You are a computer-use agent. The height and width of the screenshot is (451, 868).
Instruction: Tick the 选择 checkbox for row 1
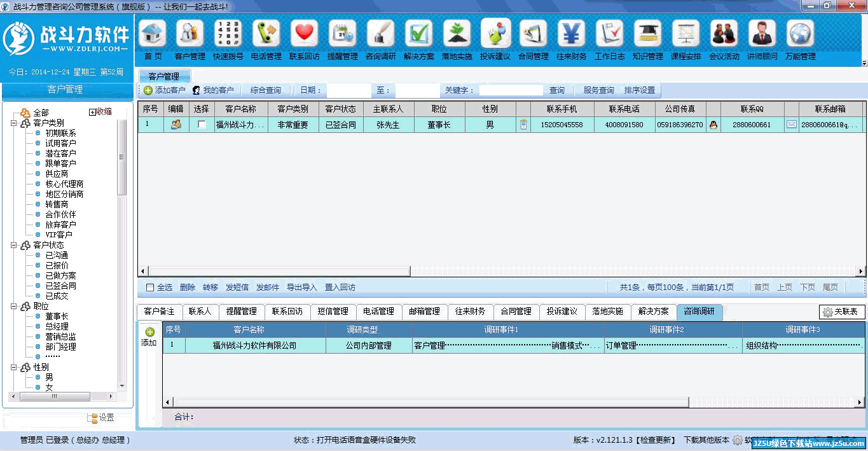coord(202,125)
